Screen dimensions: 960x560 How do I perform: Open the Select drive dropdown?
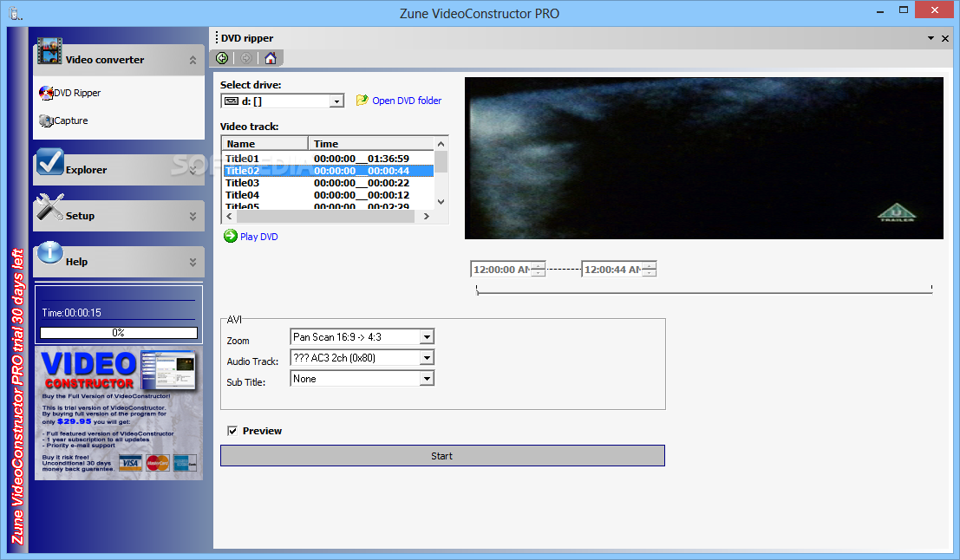336,101
